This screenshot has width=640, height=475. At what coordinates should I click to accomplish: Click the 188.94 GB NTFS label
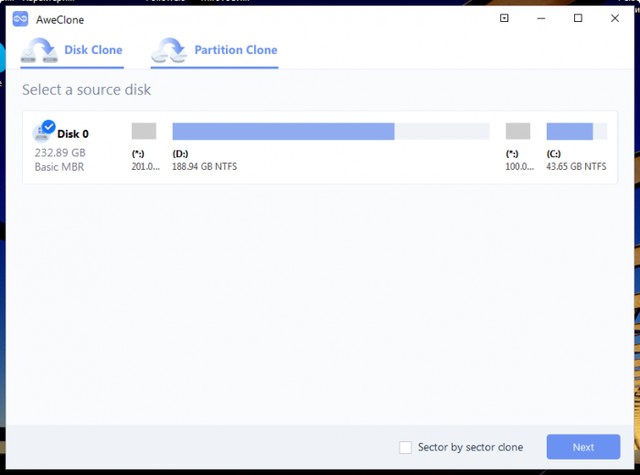tap(204, 166)
